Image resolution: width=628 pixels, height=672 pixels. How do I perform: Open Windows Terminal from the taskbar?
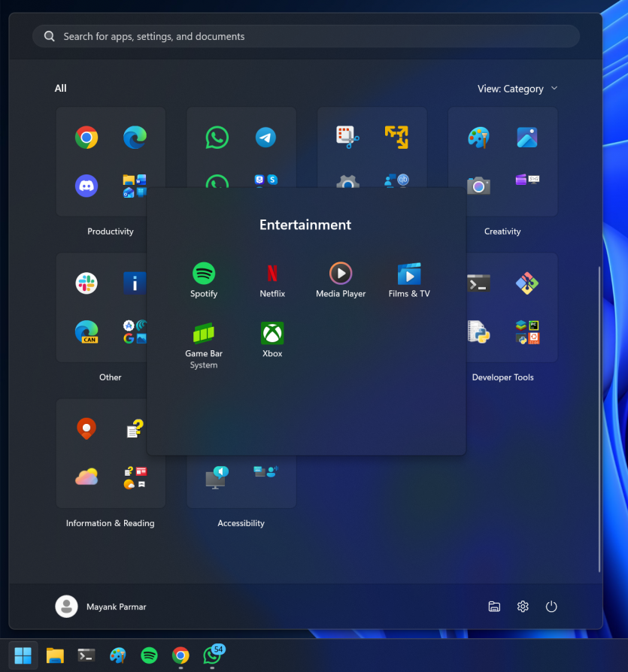click(86, 655)
